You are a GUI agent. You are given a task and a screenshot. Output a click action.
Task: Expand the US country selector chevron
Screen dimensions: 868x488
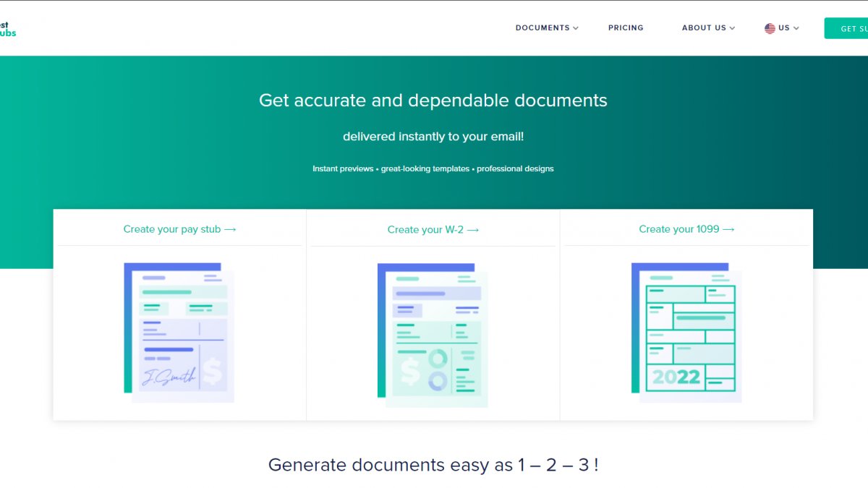click(796, 28)
